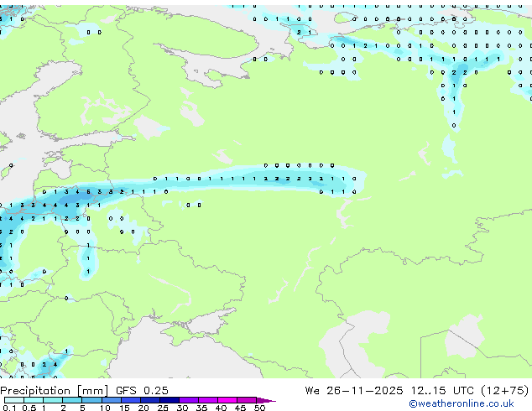Click the '12..15 UTC' time label
Screen dimensions: 532x411
coord(442,390)
